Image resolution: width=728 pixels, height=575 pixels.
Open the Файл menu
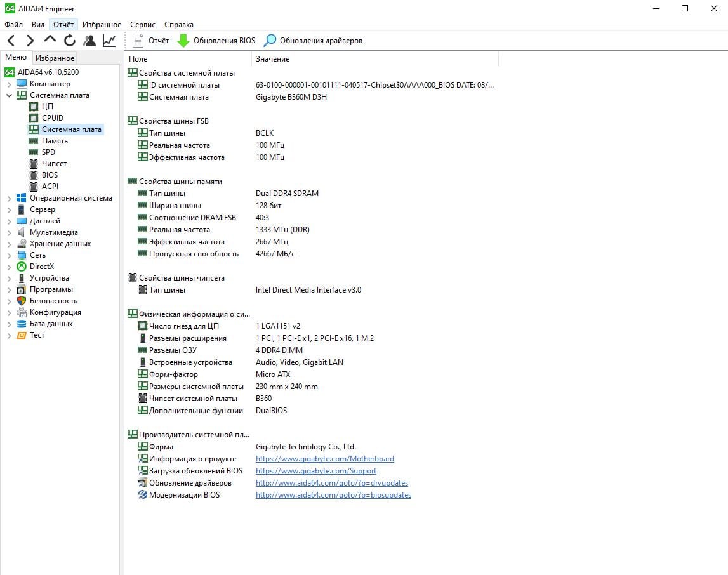click(x=13, y=25)
